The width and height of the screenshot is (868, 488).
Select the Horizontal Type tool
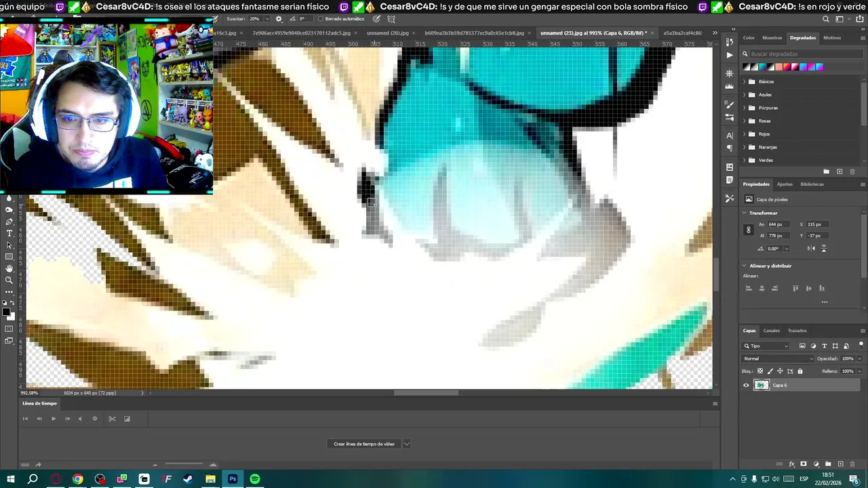point(9,233)
